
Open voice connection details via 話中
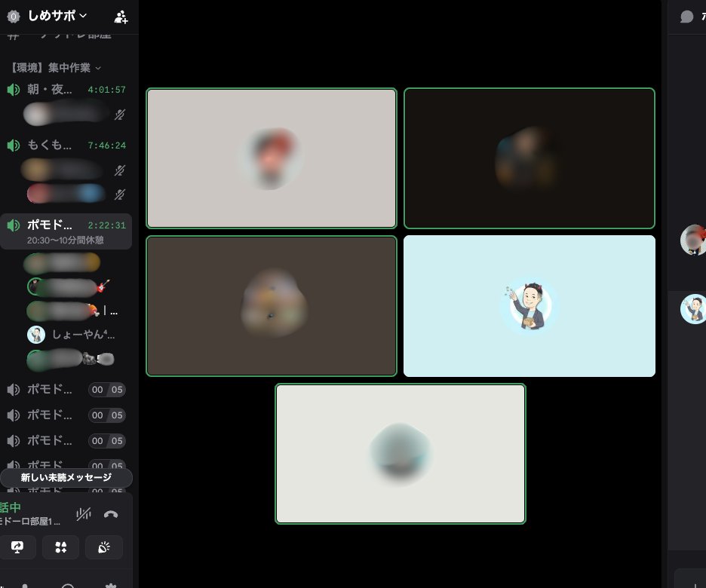[11, 507]
